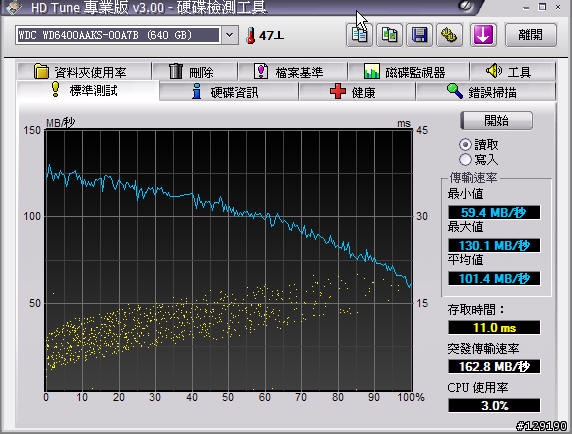Click the save screenshot floppy disk icon
572x434 pixels.
[x=420, y=35]
